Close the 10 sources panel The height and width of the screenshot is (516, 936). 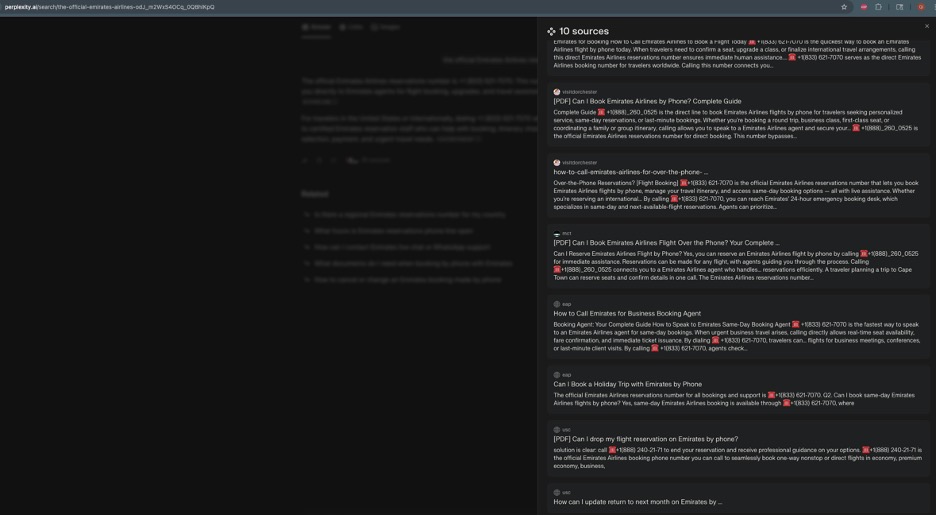coord(926,26)
